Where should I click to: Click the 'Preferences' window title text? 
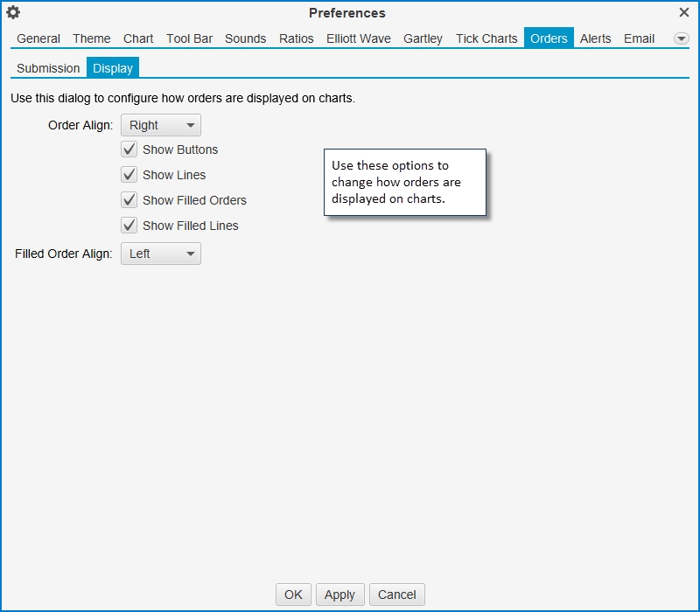point(347,13)
